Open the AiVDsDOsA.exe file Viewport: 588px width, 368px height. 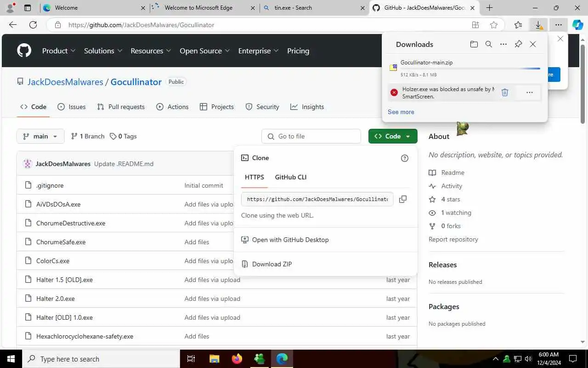(x=58, y=204)
